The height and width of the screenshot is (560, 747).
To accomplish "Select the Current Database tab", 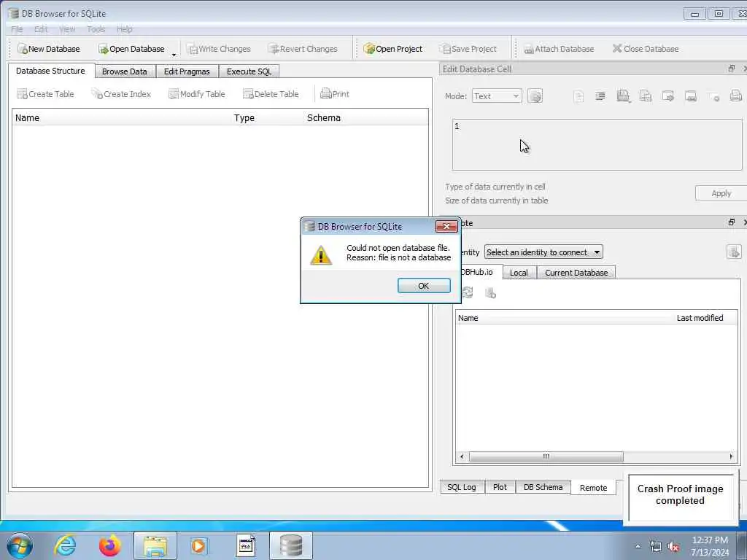I will pos(576,273).
